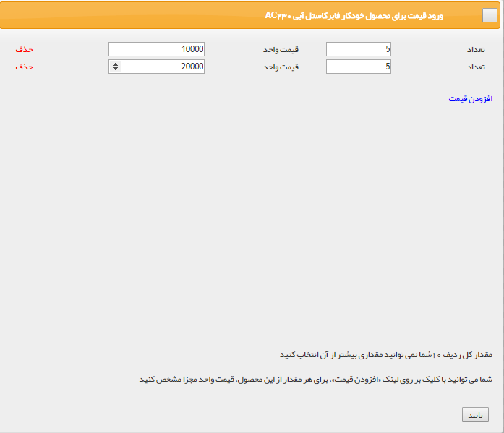Screen dimensions: 504x433
Task: Click the dialog title ورود قیمت برای محصول
Action: pos(354,16)
